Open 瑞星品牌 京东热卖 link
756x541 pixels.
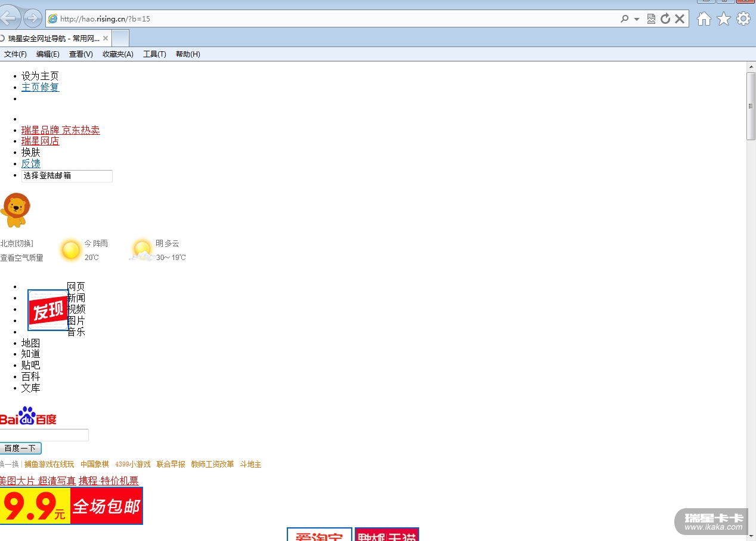(61, 130)
